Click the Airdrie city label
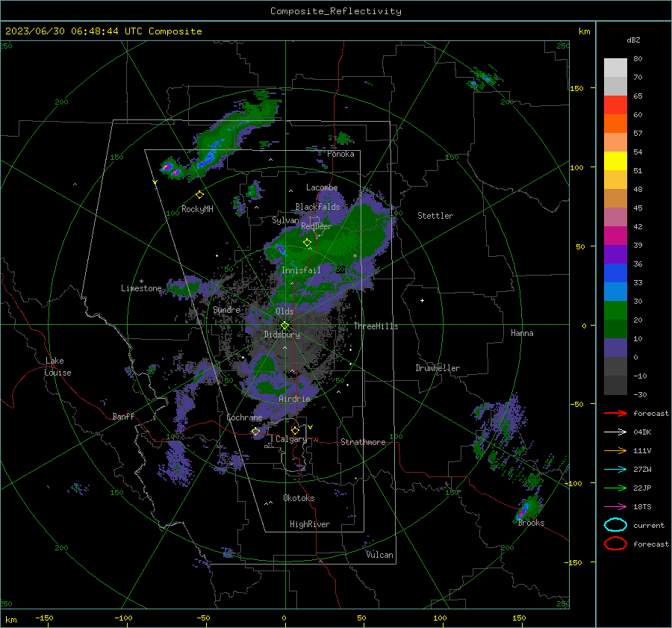This screenshot has height=628, width=672. pyautogui.click(x=294, y=399)
